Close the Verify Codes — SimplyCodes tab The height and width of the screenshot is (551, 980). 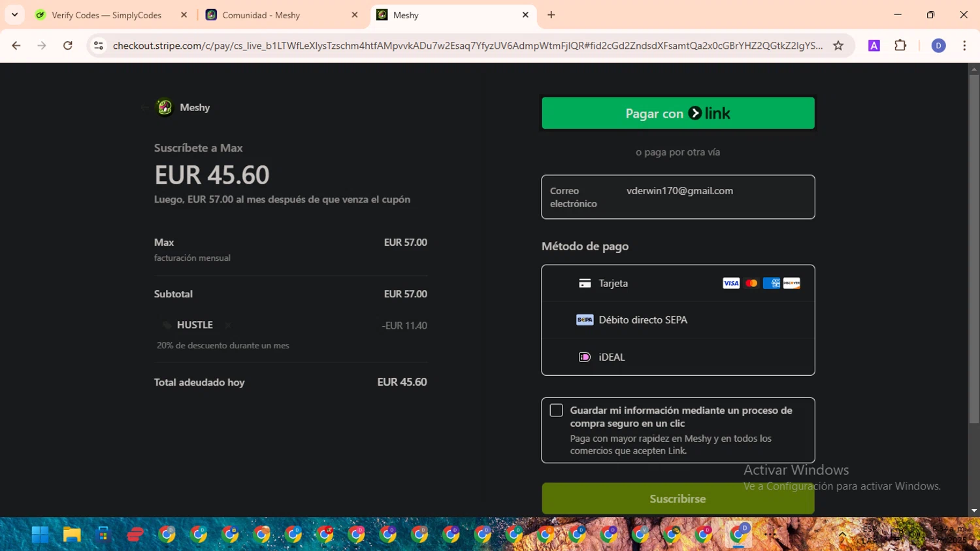(184, 15)
